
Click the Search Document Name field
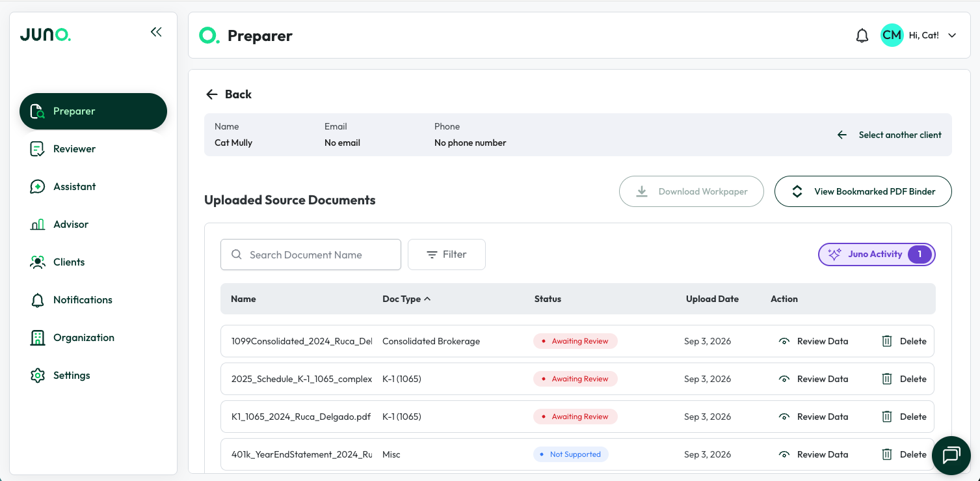(x=311, y=254)
